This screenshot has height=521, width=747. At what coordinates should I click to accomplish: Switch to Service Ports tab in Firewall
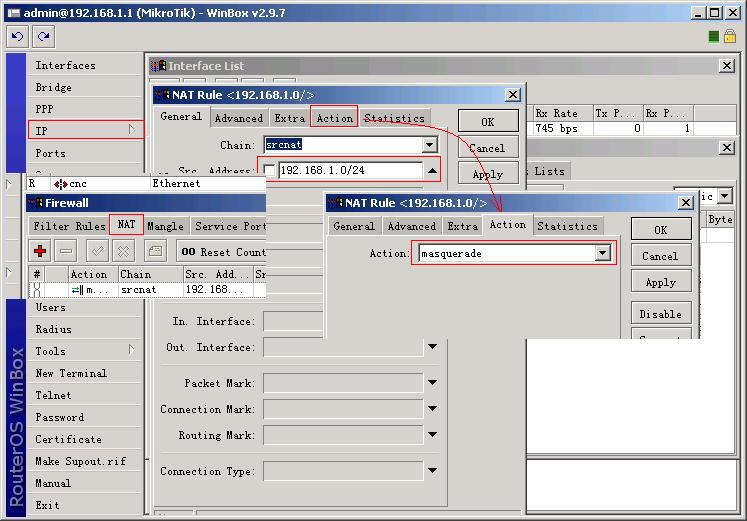[229, 226]
